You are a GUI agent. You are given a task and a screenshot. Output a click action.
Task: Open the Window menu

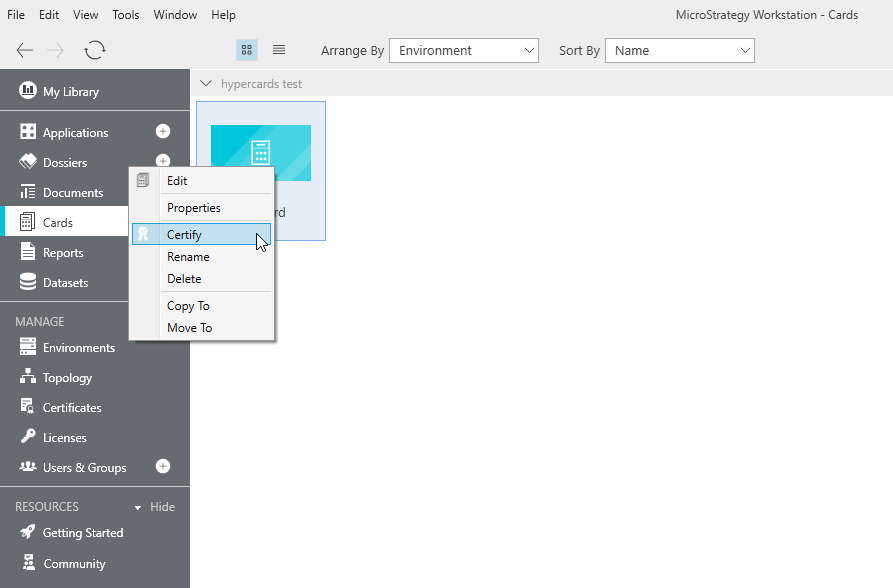(x=175, y=15)
